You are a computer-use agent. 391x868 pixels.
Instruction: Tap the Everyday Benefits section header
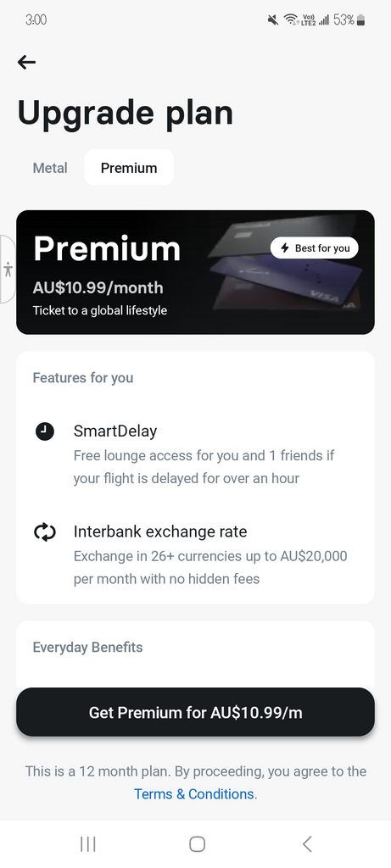click(x=87, y=647)
